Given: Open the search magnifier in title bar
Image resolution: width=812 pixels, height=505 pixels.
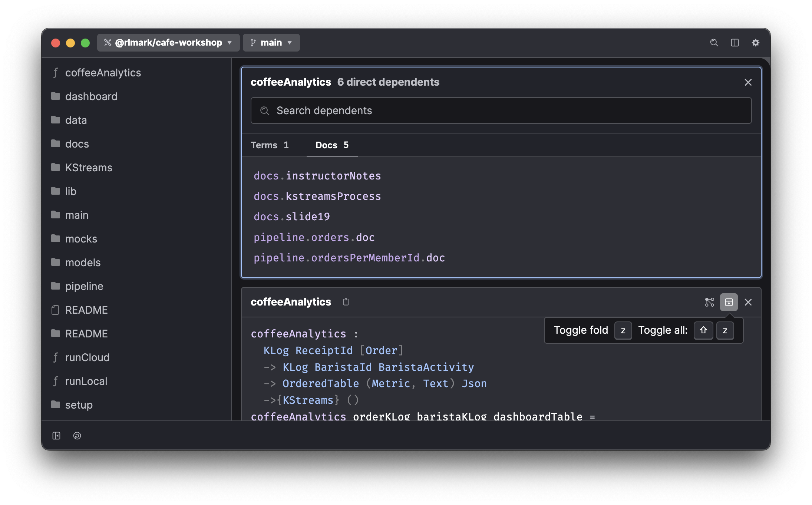Looking at the screenshot, I should (x=714, y=43).
